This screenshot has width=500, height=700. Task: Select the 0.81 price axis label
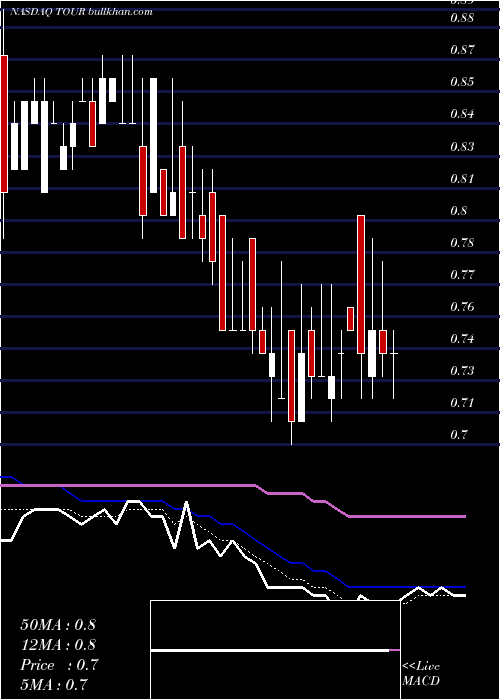(462, 179)
